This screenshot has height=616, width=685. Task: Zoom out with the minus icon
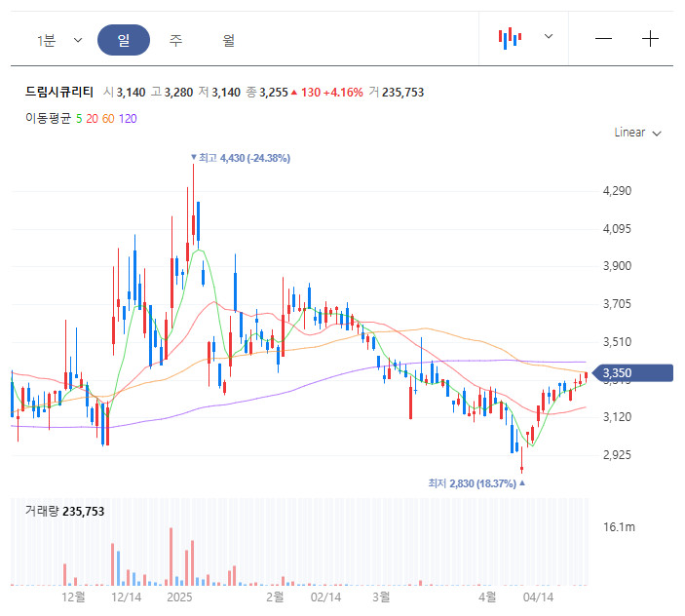coord(603,39)
